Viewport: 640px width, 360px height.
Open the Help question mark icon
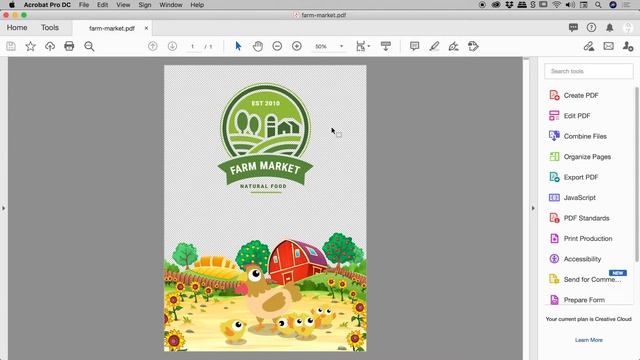coord(591,27)
